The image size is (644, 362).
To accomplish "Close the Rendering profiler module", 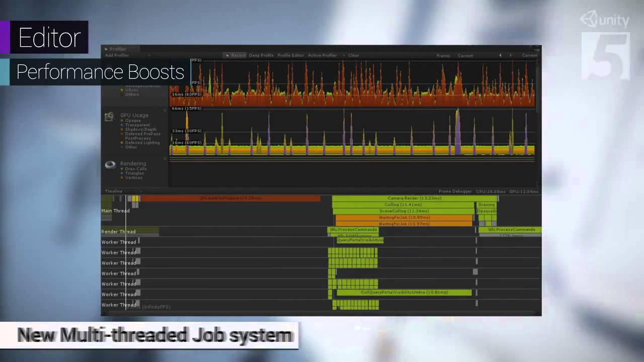I will (165, 158).
